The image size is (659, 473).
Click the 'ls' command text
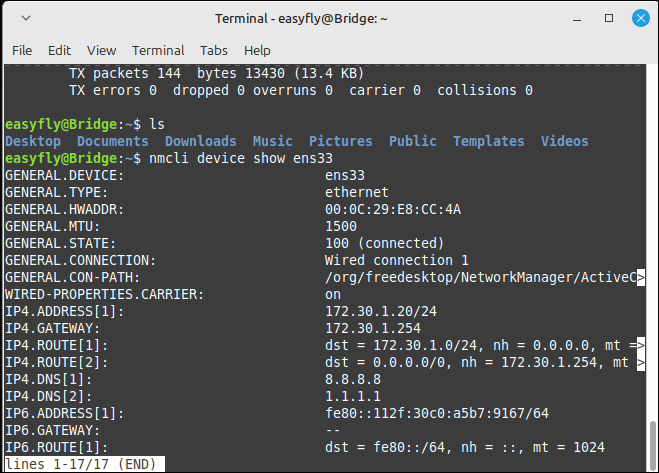(x=157, y=124)
